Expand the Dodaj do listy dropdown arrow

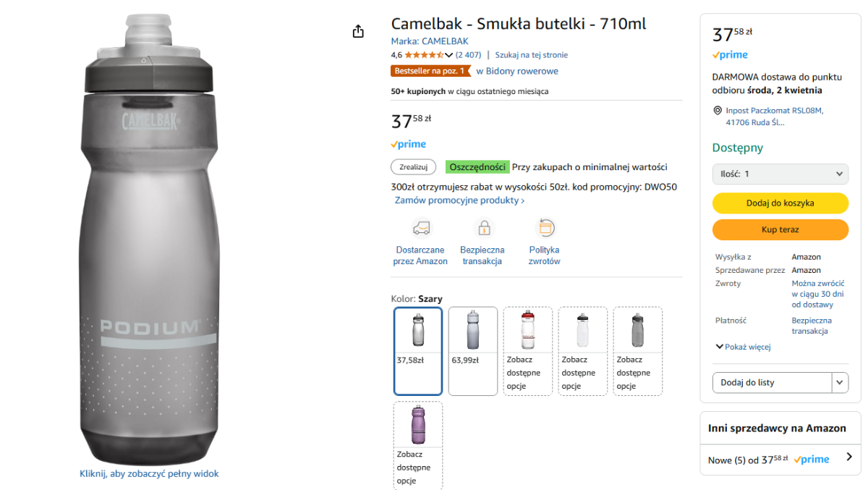pyautogui.click(x=841, y=382)
